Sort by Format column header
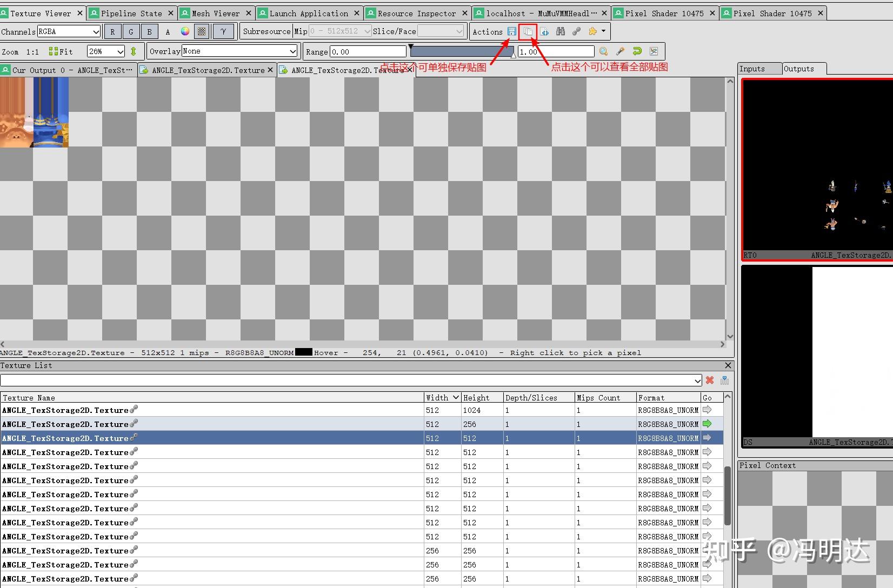893x588 pixels. click(x=668, y=398)
